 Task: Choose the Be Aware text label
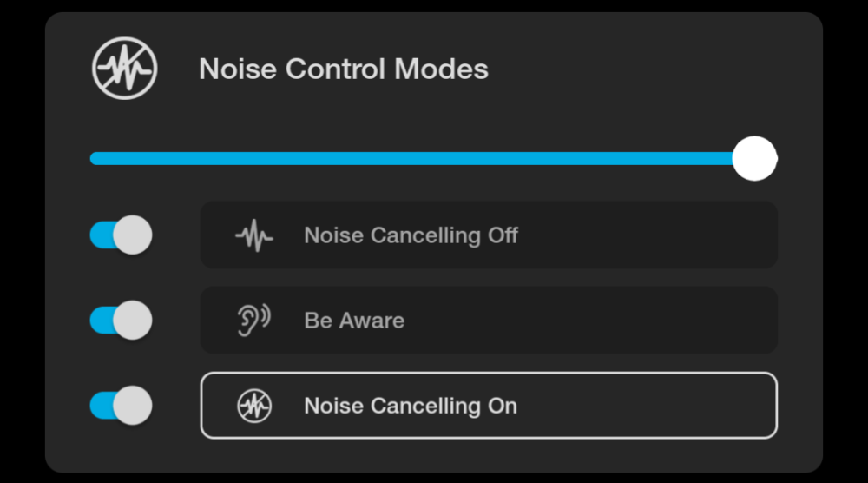354,321
